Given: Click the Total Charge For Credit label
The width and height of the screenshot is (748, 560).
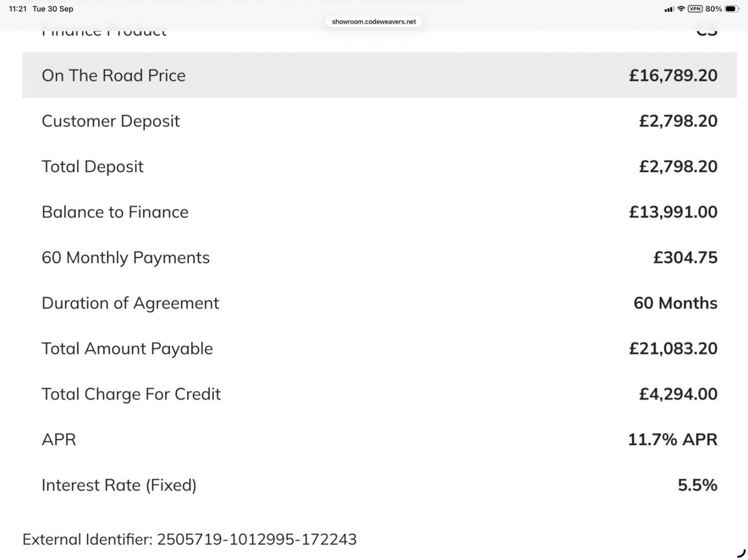Looking at the screenshot, I should tap(131, 394).
